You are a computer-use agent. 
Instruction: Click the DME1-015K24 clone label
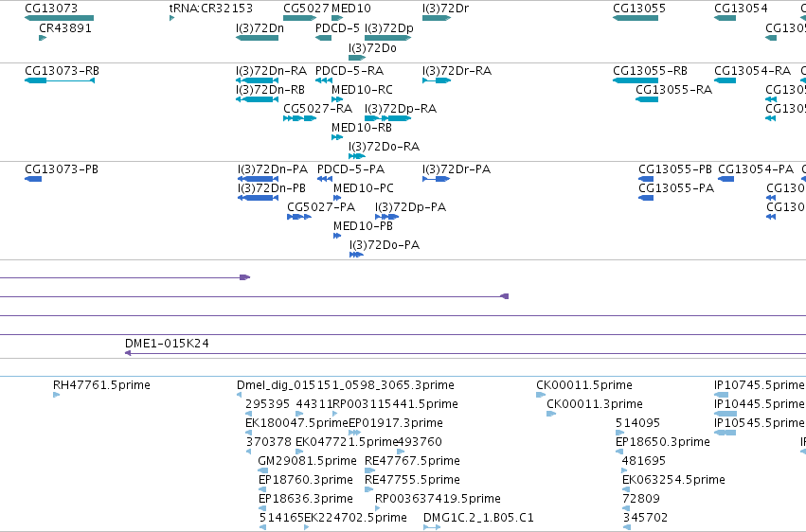[167, 344]
